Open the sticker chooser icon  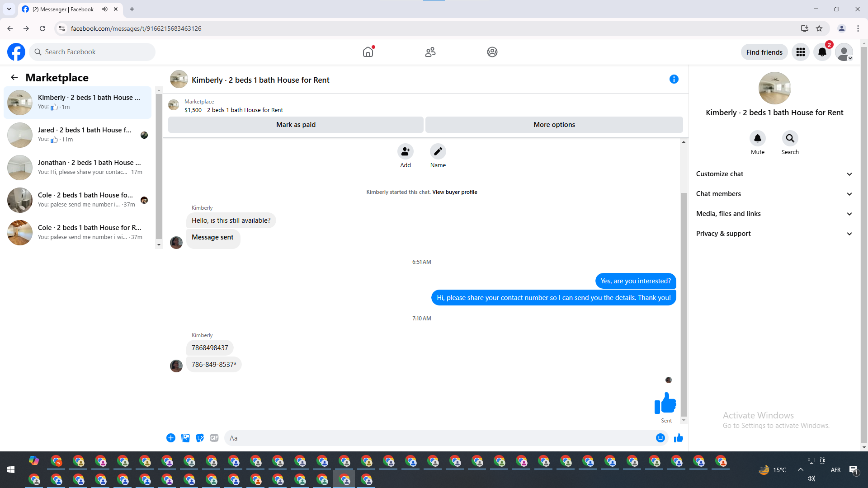pos(200,438)
